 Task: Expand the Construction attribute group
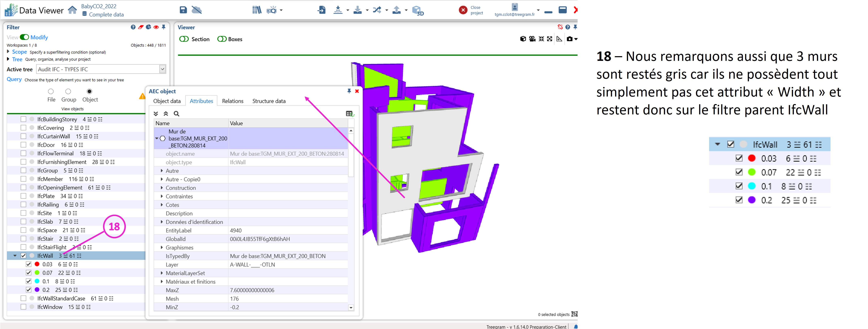pyautogui.click(x=162, y=188)
